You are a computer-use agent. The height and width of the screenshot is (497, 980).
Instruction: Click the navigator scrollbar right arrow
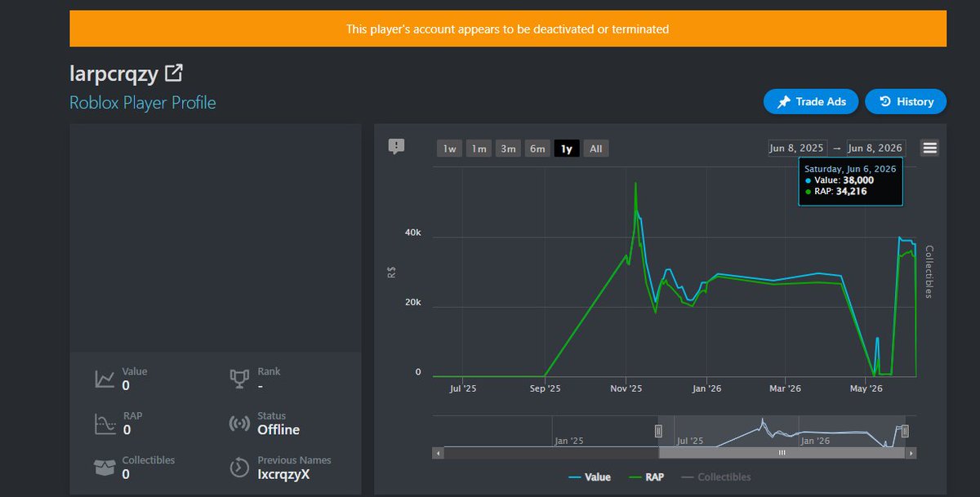coord(911,452)
